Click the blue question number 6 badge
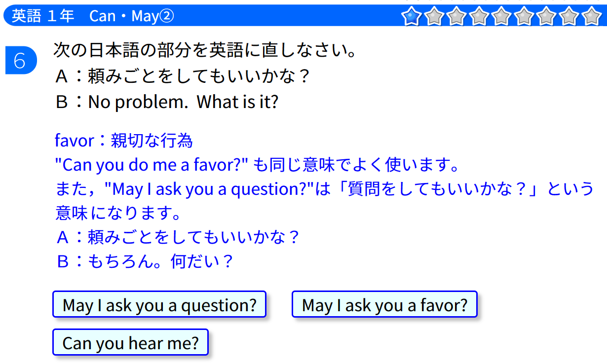 point(21,60)
